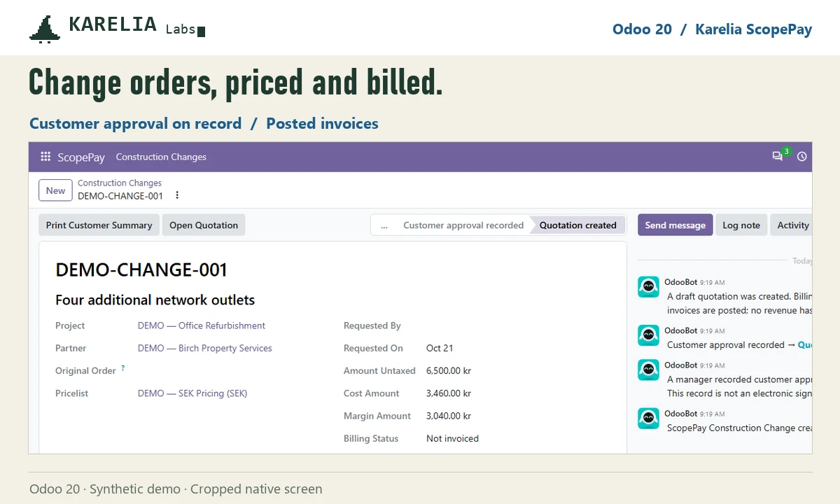Open the Construction Changes menu
840x504 pixels.
tap(161, 157)
